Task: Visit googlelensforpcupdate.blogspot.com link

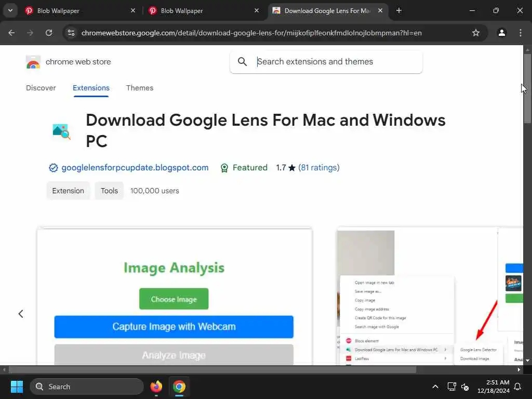Action: 135,168
